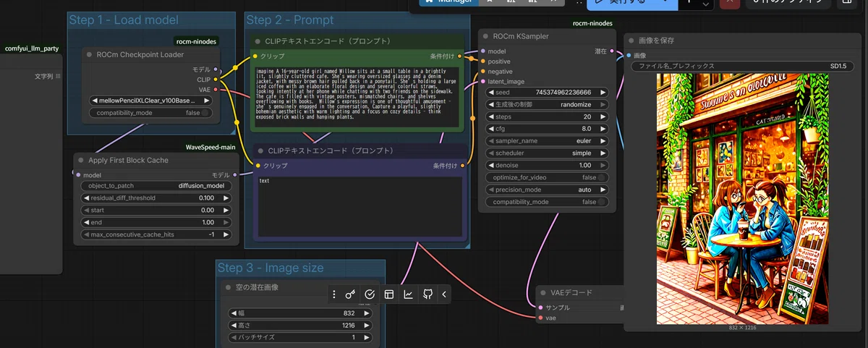Toggle compatibility_mode in ROCm Checkpoint Loader
This screenshot has width=868, height=348.
pyautogui.click(x=152, y=113)
